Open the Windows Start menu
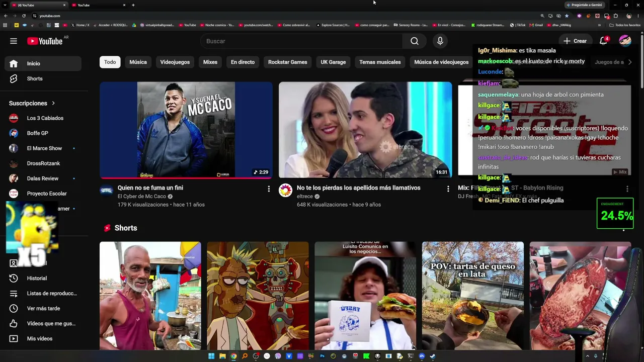This screenshot has width=644, height=362. [x=211, y=356]
